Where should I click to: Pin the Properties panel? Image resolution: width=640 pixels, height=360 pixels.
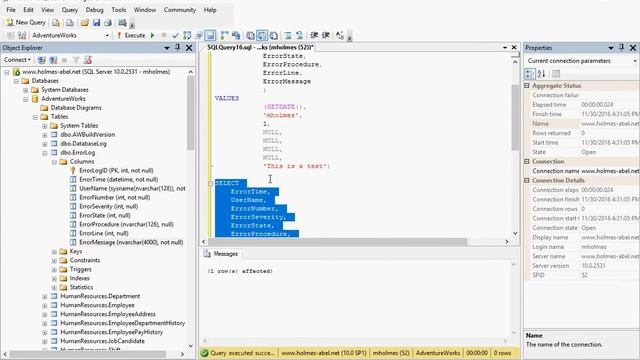coord(622,48)
